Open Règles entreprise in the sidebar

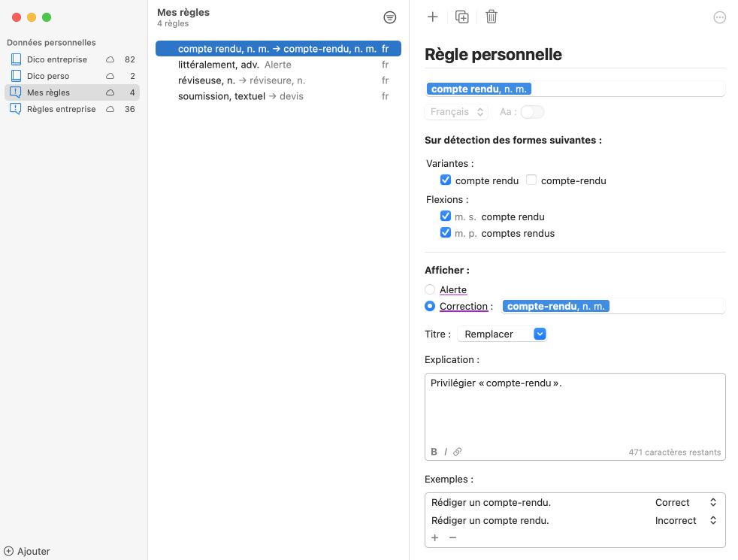[x=61, y=109]
